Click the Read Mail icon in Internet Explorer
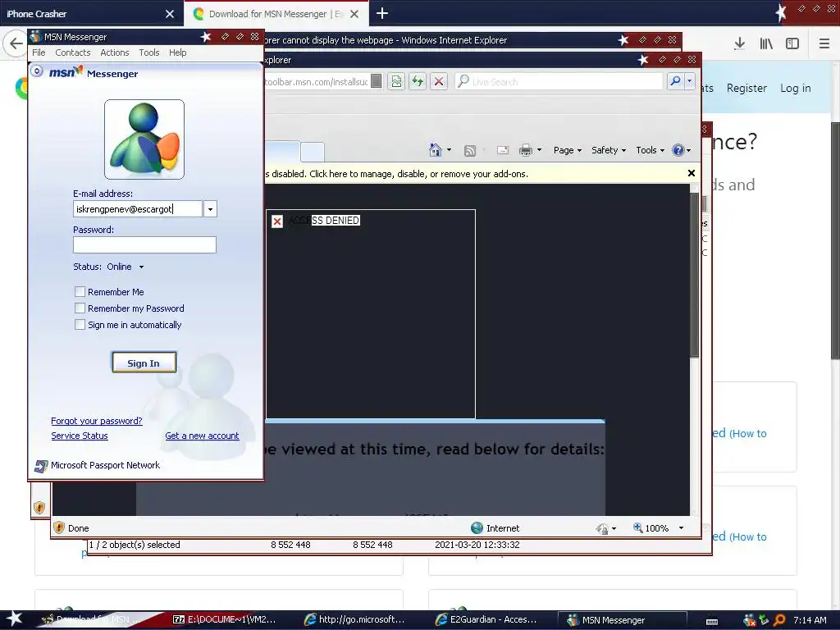The height and width of the screenshot is (630, 840). (503, 150)
